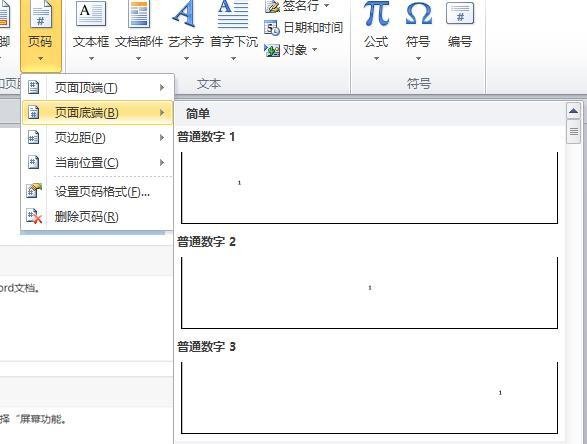Expand the 公式 dropdown arrow

376,59
